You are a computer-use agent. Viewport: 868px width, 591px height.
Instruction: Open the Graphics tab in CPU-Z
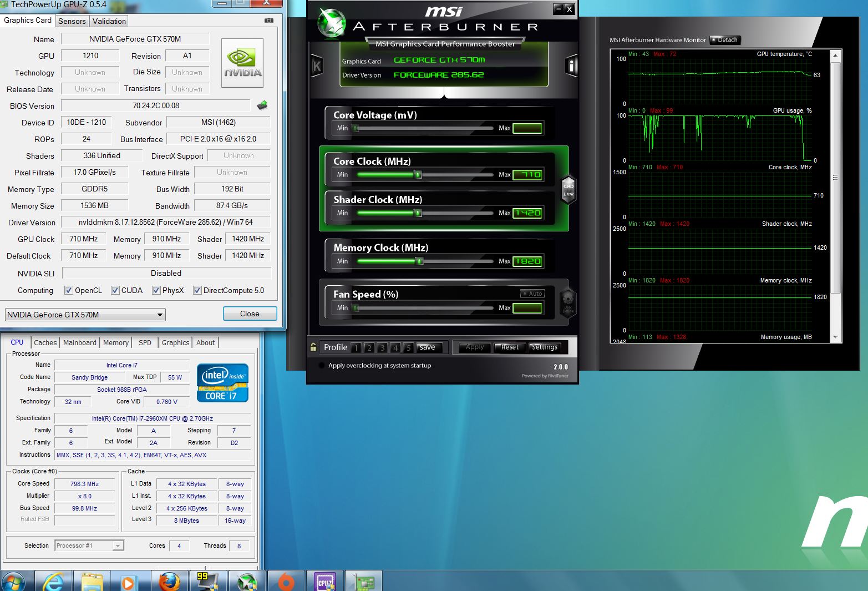pyautogui.click(x=176, y=343)
